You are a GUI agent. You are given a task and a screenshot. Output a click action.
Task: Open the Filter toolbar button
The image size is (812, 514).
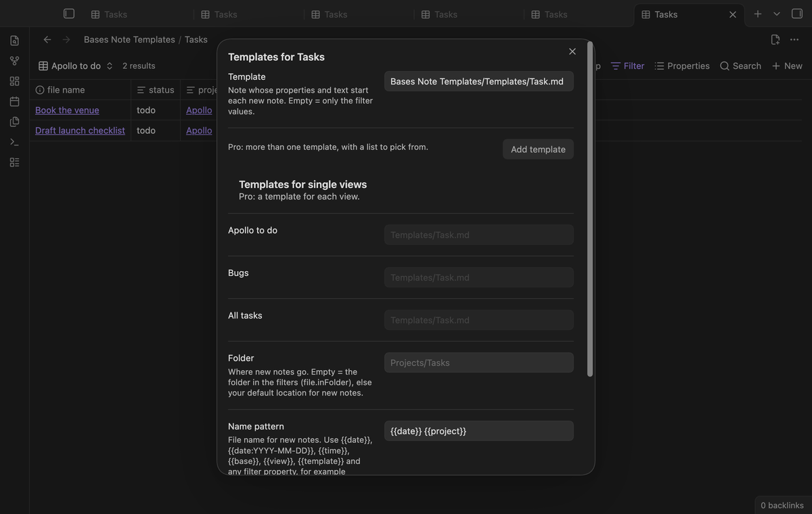(x=627, y=66)
